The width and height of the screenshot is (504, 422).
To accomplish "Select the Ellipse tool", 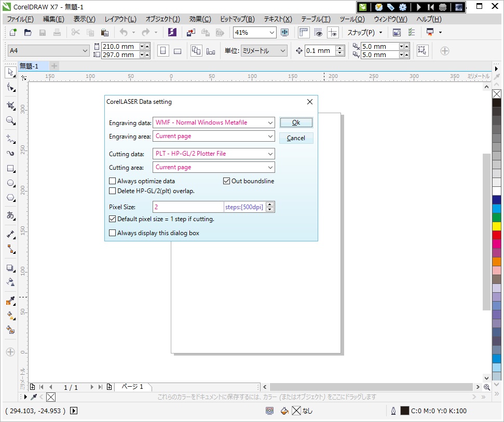I will (x=10, y=183).
